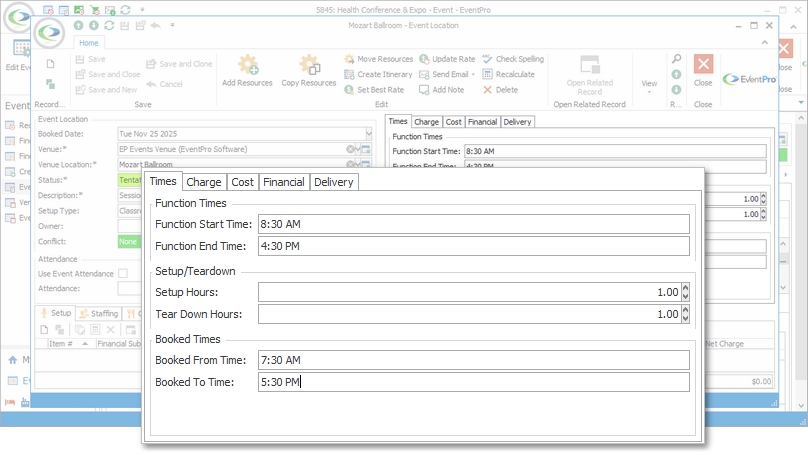The width and height of the screenshot is (808, 455).
Task: Collapse the ribbon with the chevron
Action: [x=765, y=43]
